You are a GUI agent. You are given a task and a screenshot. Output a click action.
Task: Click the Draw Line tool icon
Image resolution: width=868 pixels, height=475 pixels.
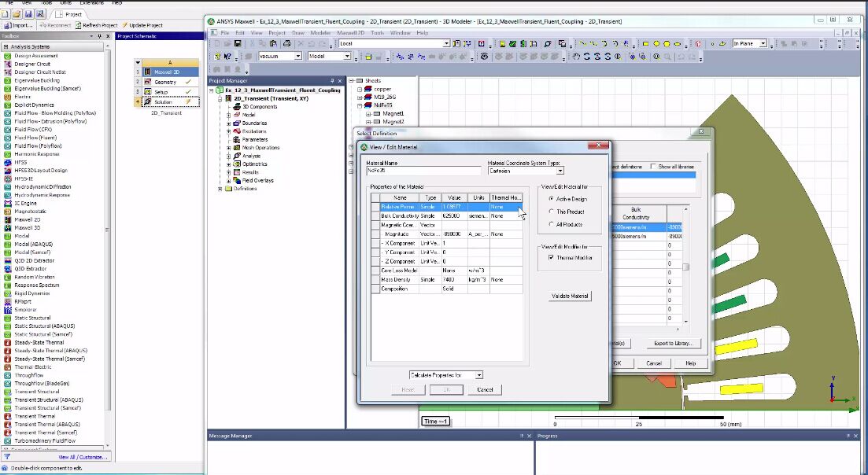pos(583,44)
